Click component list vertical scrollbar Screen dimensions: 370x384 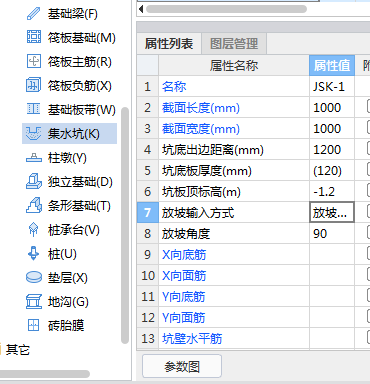point(125,225)
